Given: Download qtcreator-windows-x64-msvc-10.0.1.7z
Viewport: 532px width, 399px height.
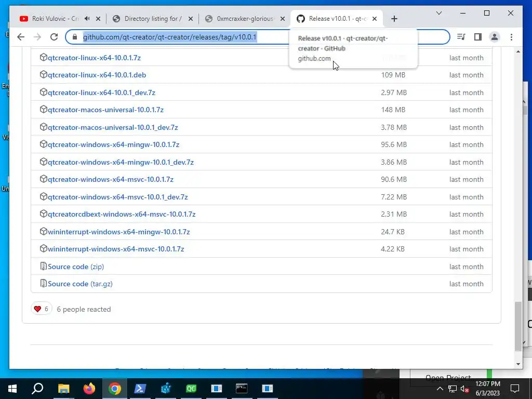Looking at the screenshot, I should click(x=110, y=179).
